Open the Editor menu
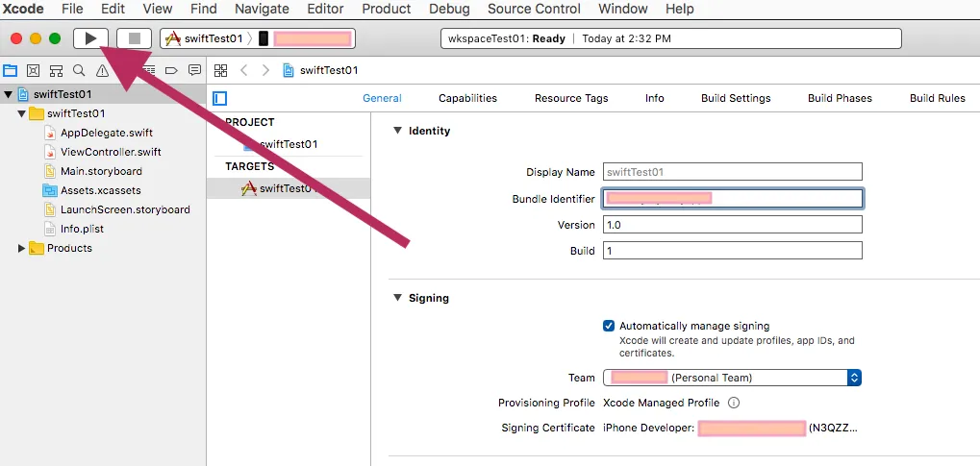Image resolution: width=980 pixels, height=466 pixels. point(326,9)
